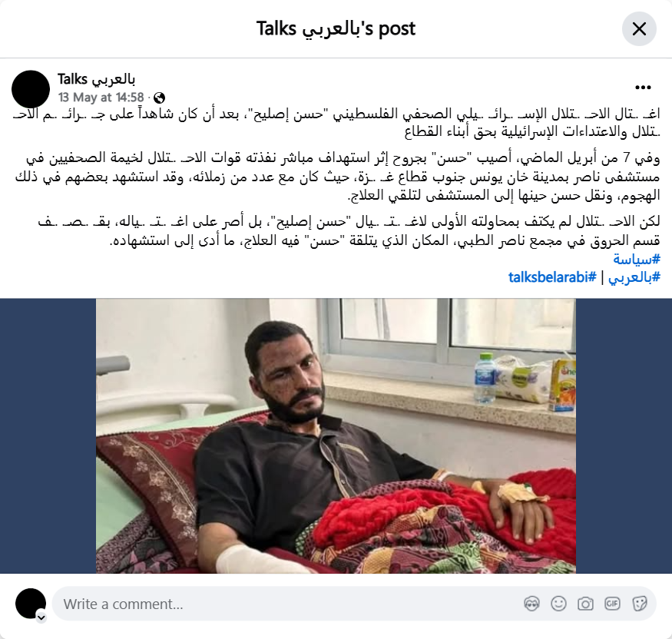Insert a GIF using the GIF icon
This screenshot has width=672, height=639.
click(x=612, y=604)
